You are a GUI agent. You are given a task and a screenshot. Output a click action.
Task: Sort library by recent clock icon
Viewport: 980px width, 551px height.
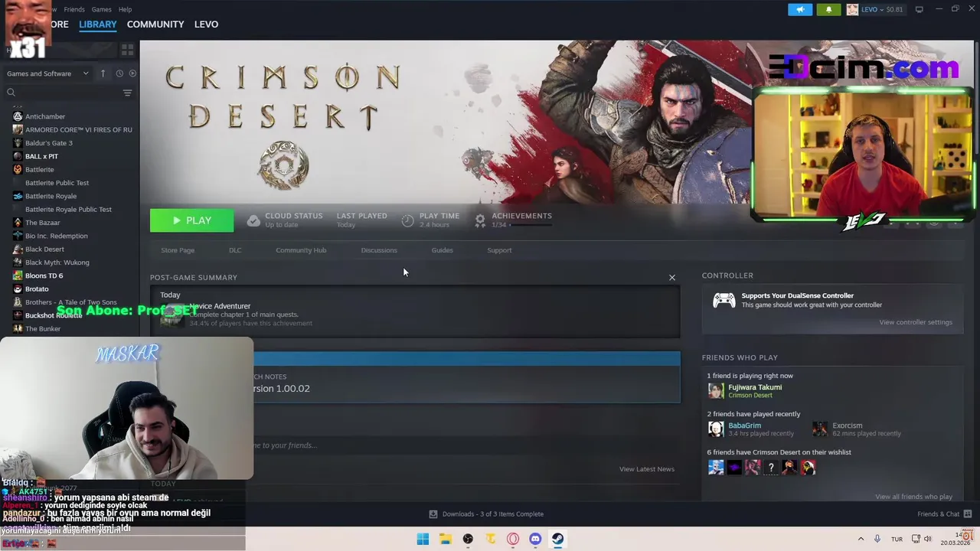119,73
